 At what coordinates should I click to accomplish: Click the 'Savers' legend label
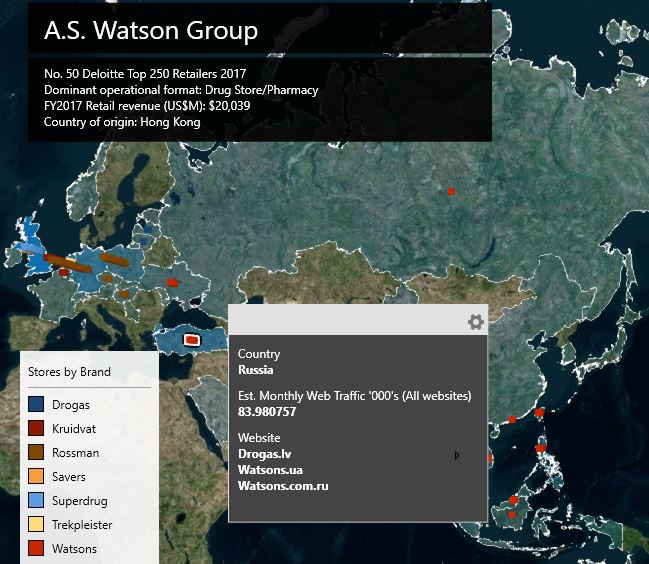[69, 477]
